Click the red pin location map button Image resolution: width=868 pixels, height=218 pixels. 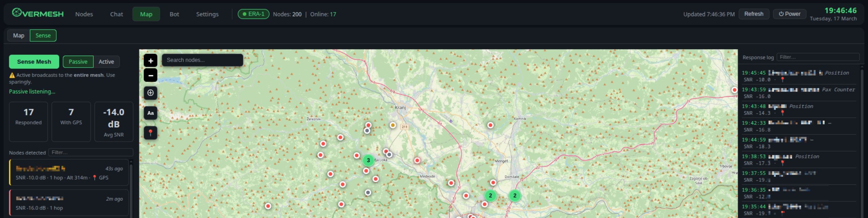pos(151,133)
